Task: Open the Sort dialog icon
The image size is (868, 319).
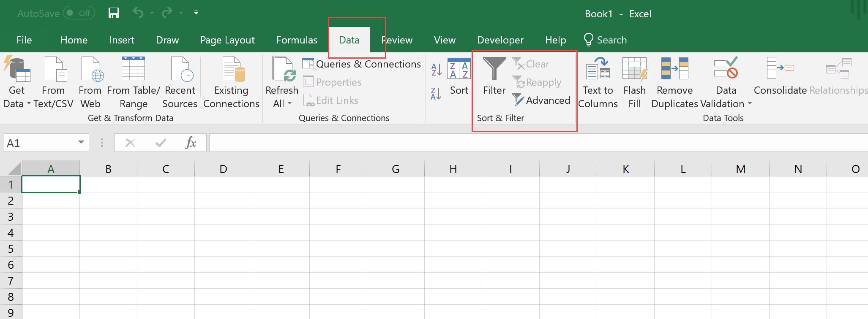Action: pyautogui.click(x=459, y=70)
